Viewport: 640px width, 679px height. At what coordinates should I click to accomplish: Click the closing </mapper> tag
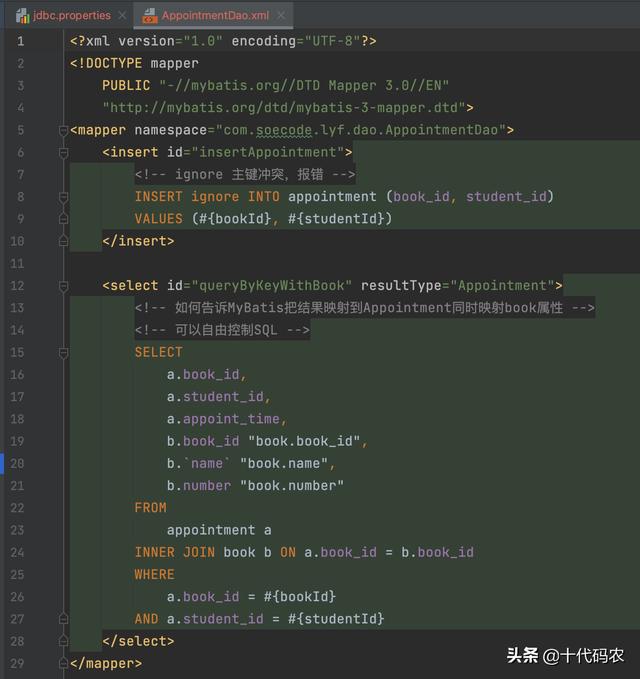click(106, 663)
